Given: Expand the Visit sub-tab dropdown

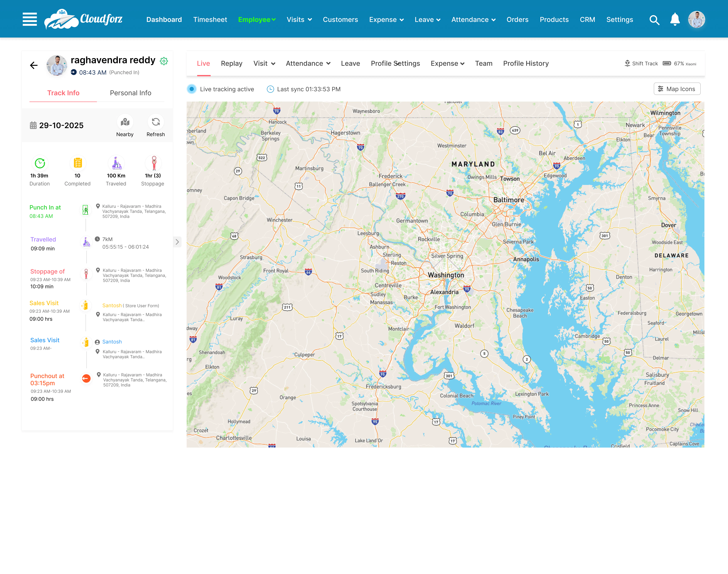Looking at the screenshot, I should coord(264,64).
